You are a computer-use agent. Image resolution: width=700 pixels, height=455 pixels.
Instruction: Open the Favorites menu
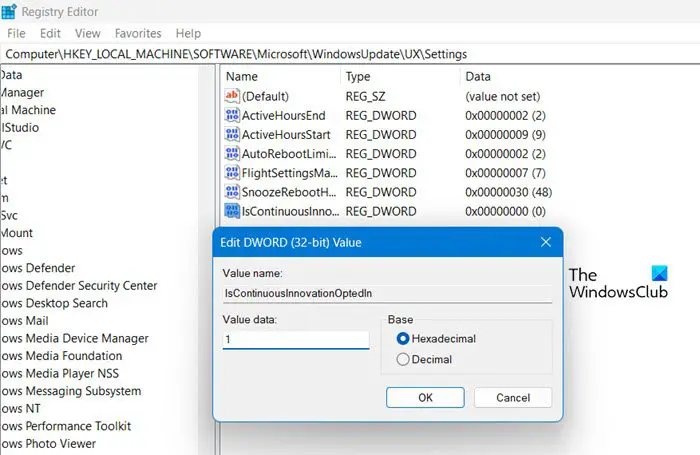click(x=138, y=33)
